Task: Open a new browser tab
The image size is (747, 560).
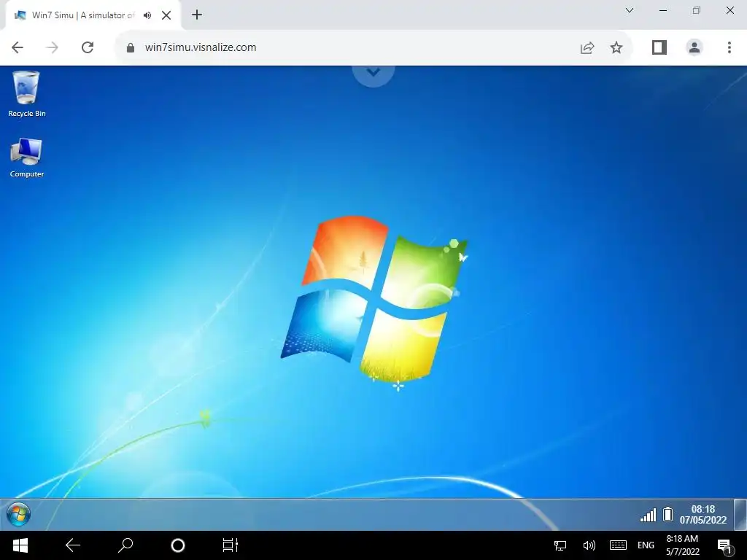Action: (x=197, y=15)
